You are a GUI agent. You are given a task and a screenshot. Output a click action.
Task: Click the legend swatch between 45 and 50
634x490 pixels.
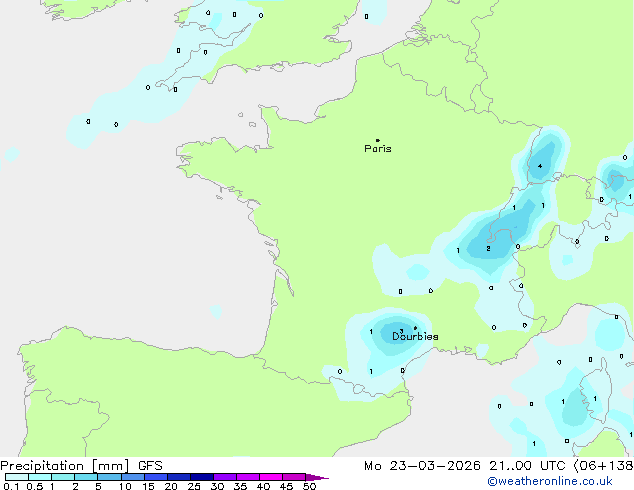point(294,477)
